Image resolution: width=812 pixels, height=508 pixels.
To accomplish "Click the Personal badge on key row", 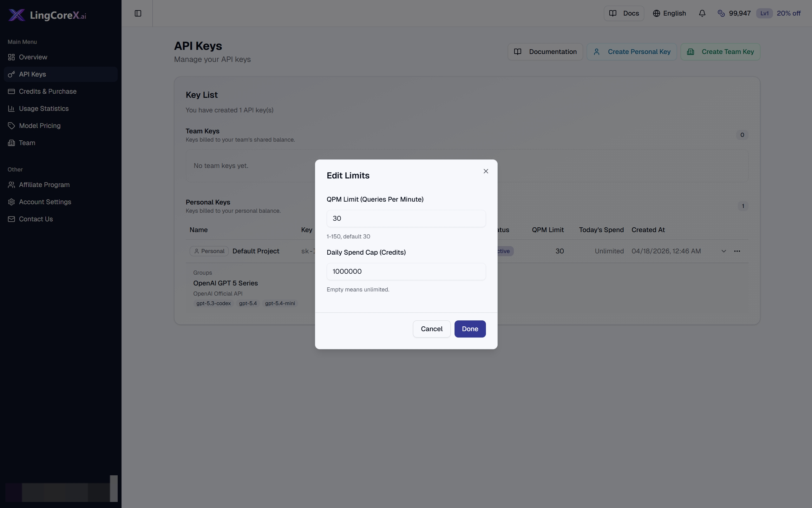I will click(x=209, y=251).
